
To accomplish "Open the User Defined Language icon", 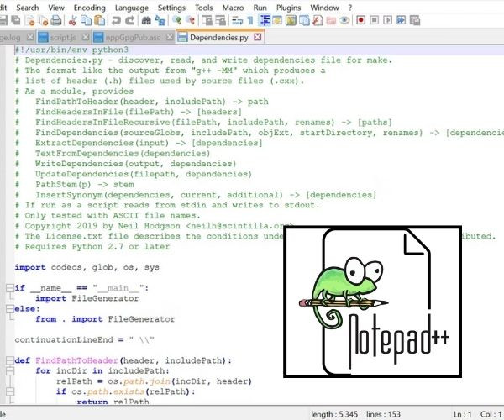I will pyautogui.click(x=277, y=20).
